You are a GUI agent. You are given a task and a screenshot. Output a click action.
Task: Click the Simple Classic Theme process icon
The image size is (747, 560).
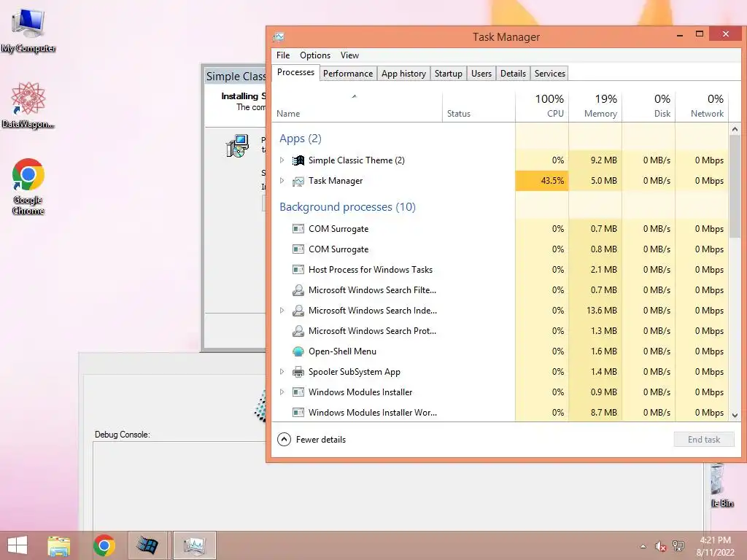[298, 160]
